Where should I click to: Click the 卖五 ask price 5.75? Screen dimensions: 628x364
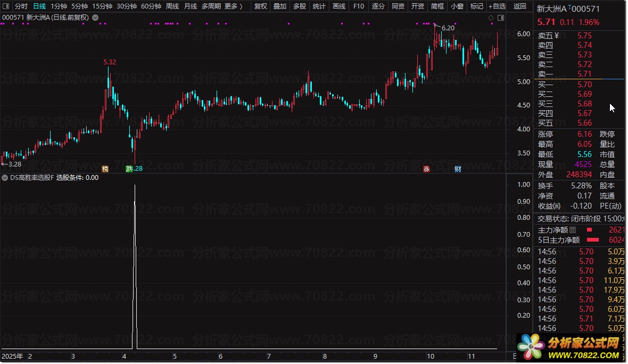click(584, 36)
